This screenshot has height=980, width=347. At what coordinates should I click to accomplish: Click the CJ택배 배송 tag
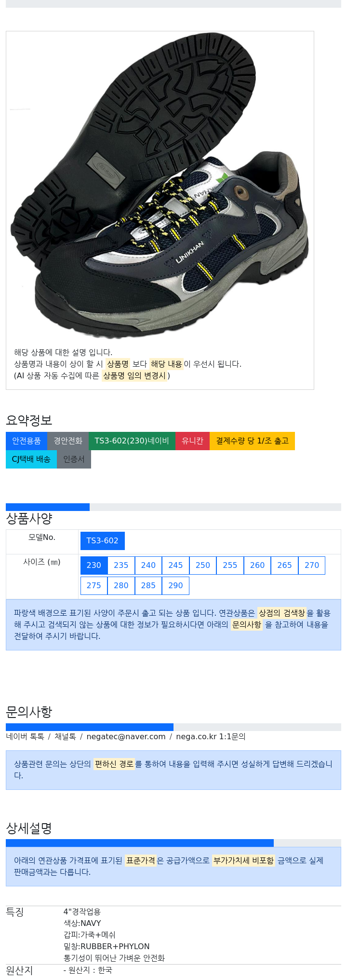pyautogui.click(x=31, y=459)
